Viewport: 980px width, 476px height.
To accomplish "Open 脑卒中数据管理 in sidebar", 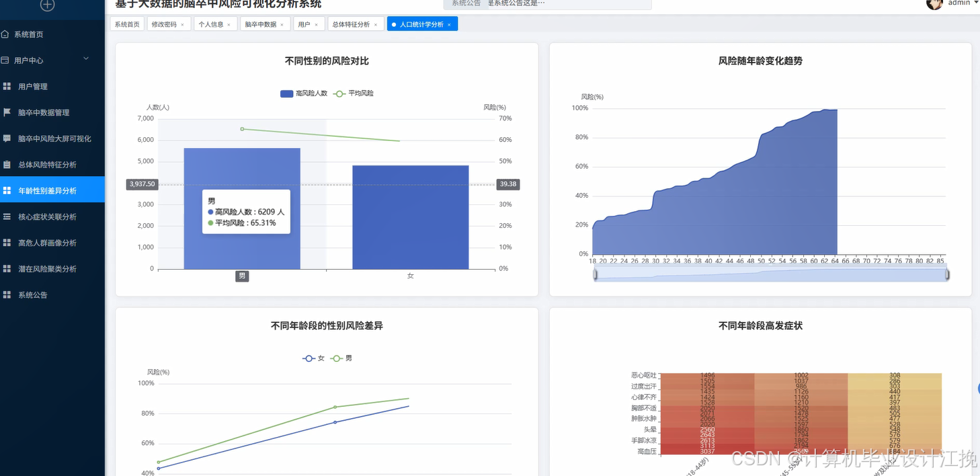I will click(x=52, y=112).
